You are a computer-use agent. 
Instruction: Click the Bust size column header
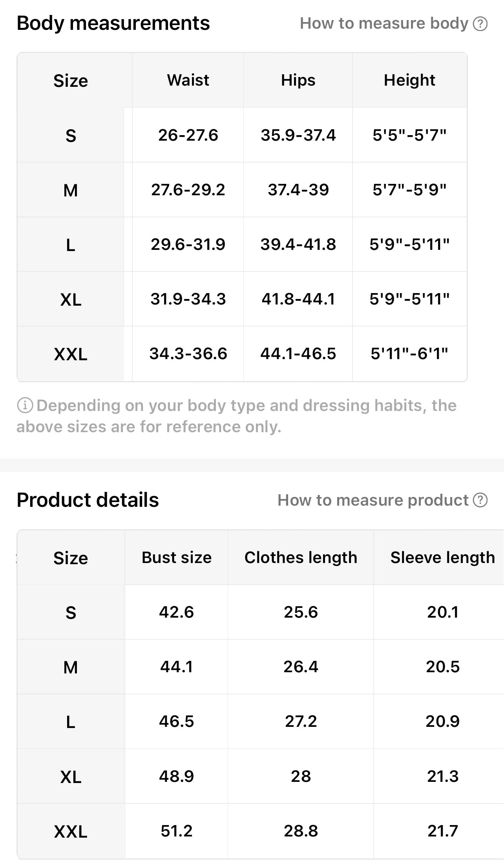176,558
